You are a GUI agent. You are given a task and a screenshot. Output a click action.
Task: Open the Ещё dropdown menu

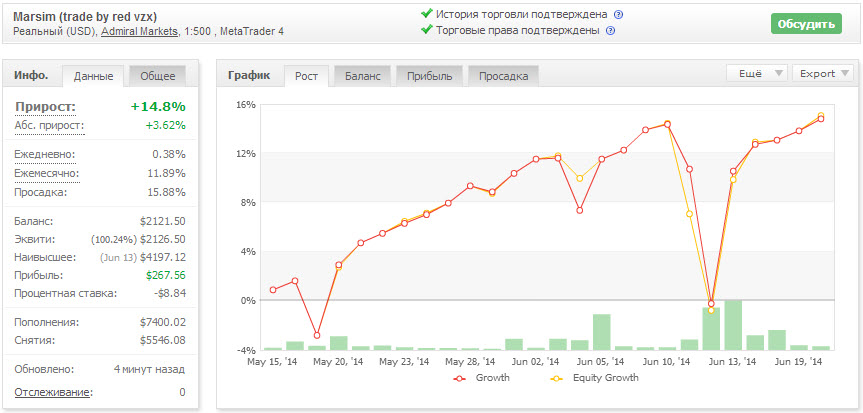click(758, 73)
